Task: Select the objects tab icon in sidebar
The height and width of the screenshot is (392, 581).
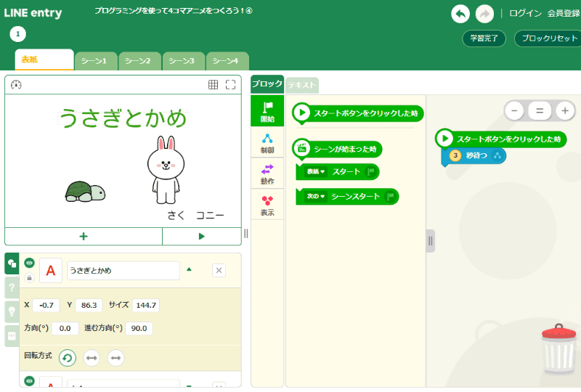Action: [12, 264]
